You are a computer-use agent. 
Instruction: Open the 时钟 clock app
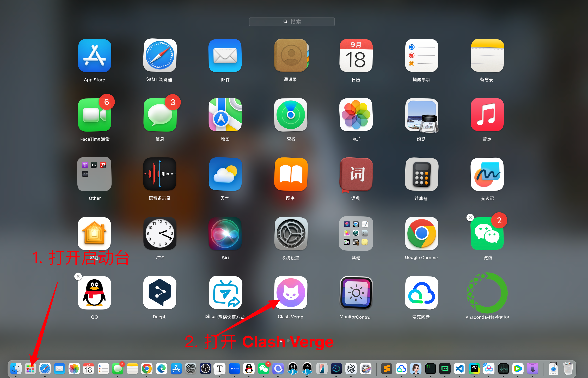[160, 234]
